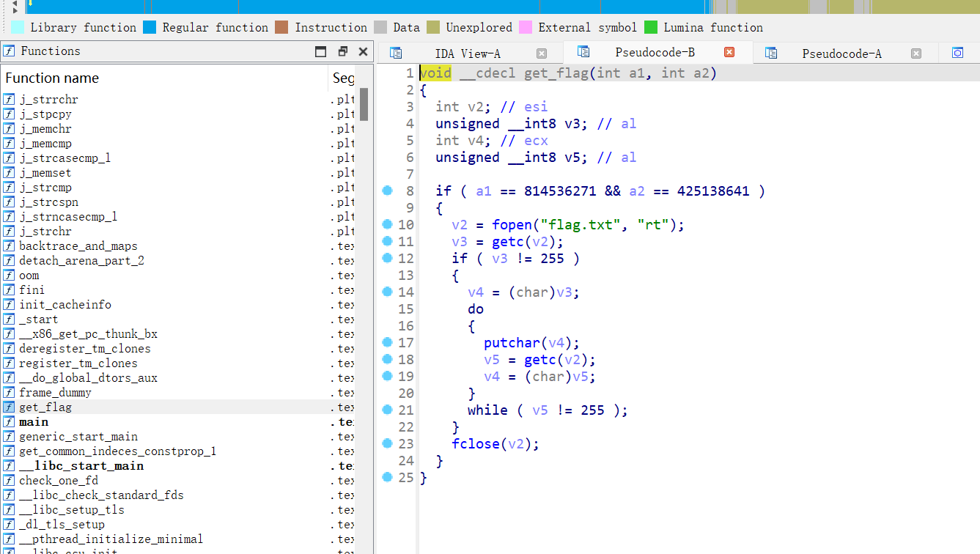Viewport: 980px width, 554px height.
Task: Toggle breakpoint dot on line 23
Action: 387,443
